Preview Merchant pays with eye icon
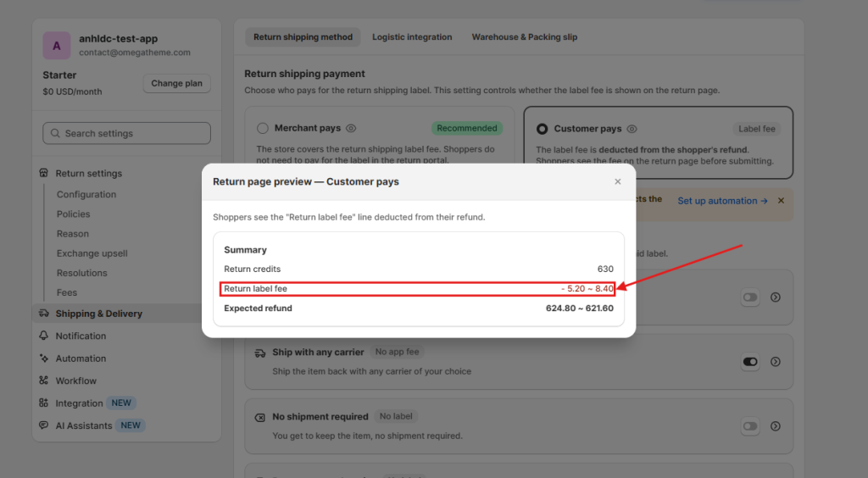 click(351, 128)
